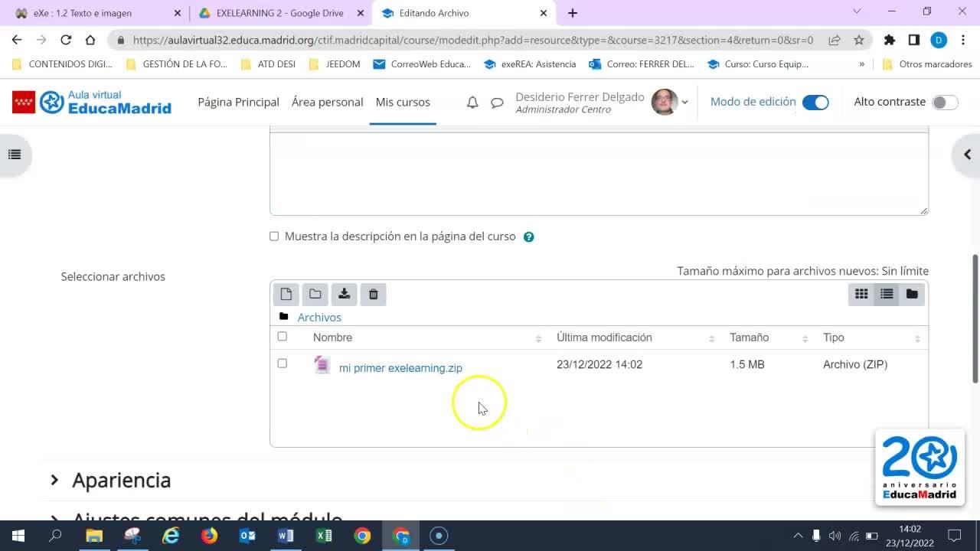Screen dimensions: 980x551
Task: Open the Chrome side panel icon
Action: point(913,40)
